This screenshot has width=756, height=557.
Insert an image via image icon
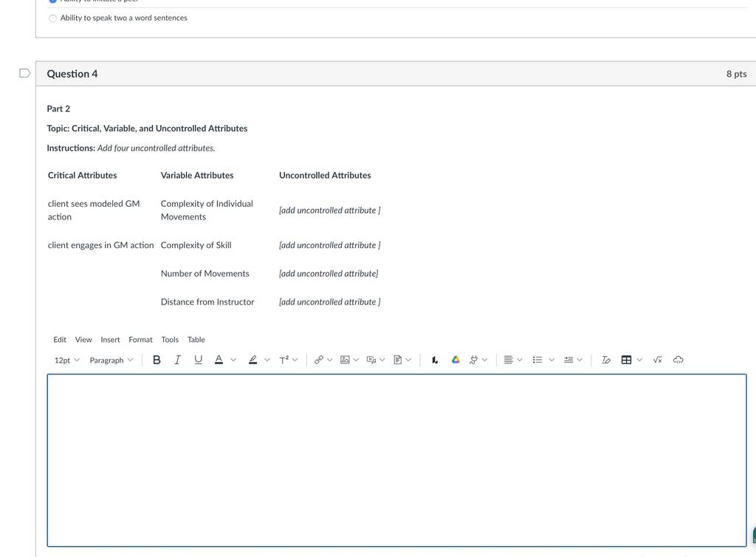[345, 360]
